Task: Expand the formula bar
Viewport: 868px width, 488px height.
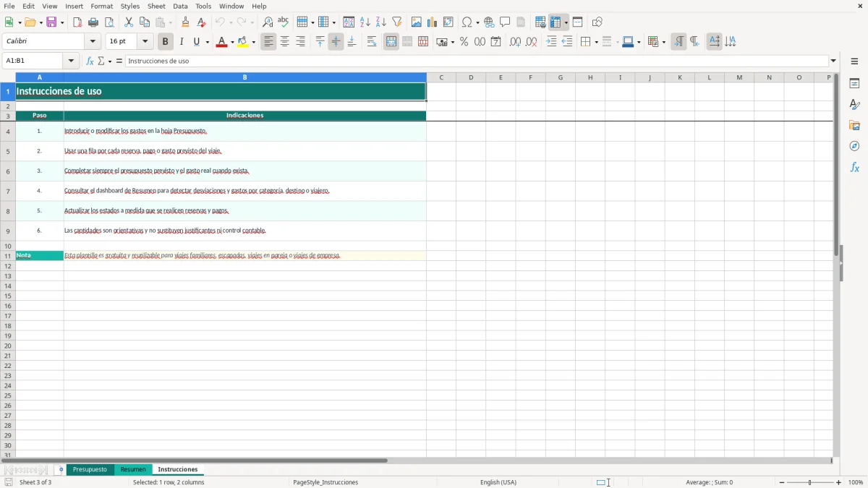Action: coord(833,61)
